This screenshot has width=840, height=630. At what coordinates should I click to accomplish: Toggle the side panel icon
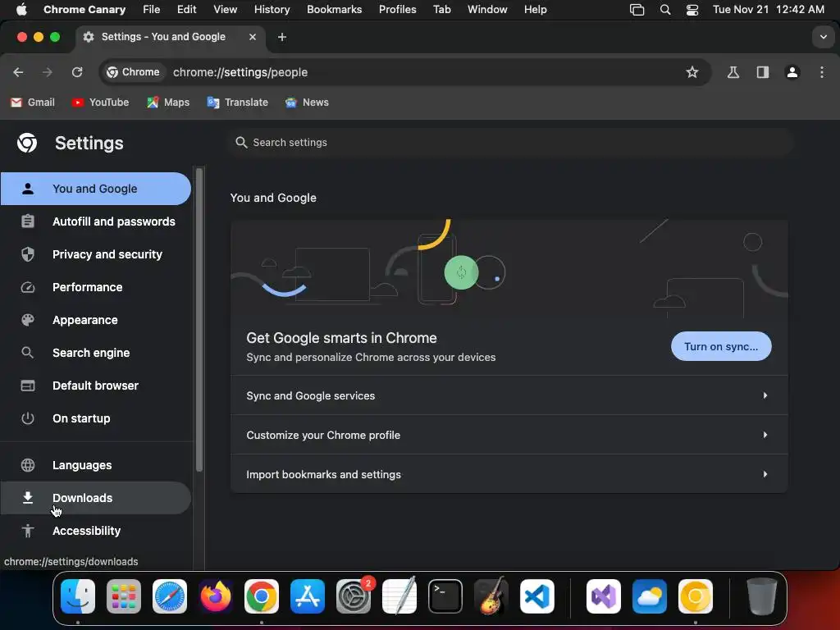[763, 72]
